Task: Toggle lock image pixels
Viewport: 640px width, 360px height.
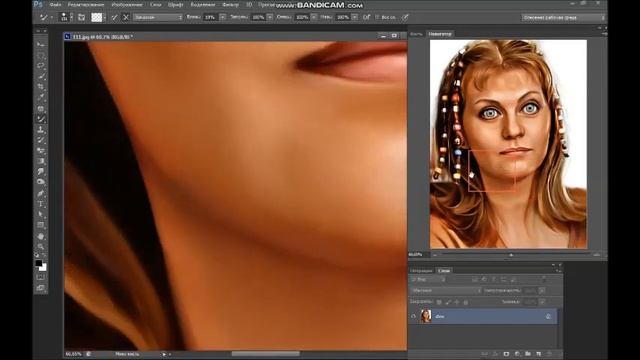Action: tap(448, 302)
